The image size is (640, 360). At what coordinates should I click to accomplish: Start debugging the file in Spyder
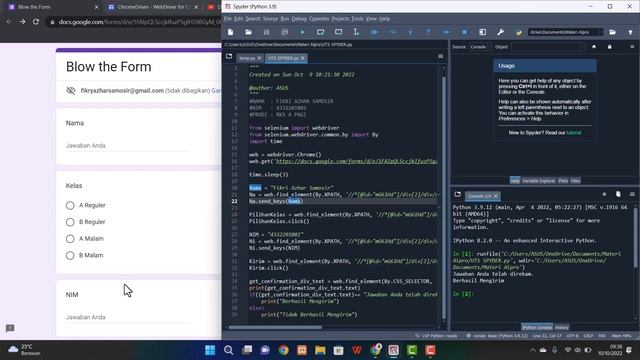click(x=374, y=32)
